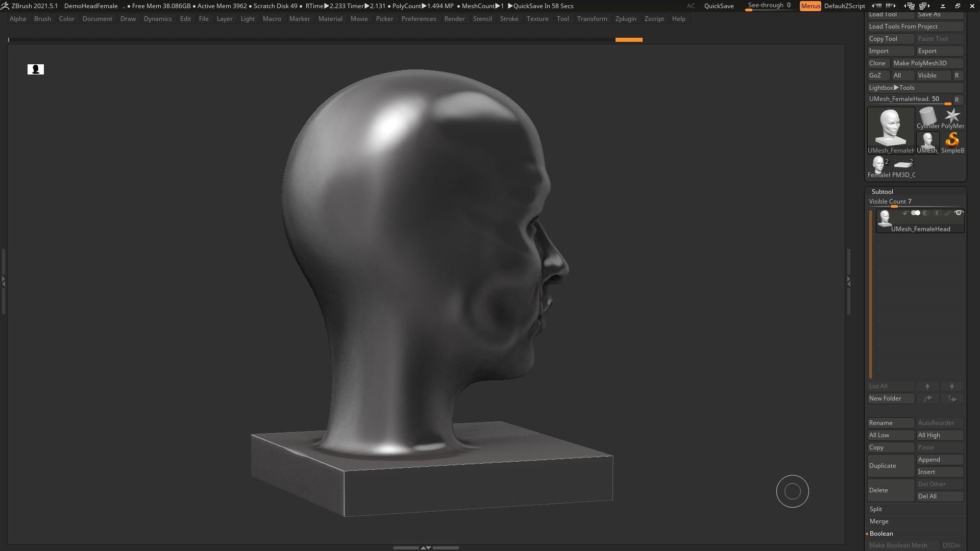Open the Stroke palette menu
The height and width of the screenshot is (551, 980).
[x=509, y=18]
